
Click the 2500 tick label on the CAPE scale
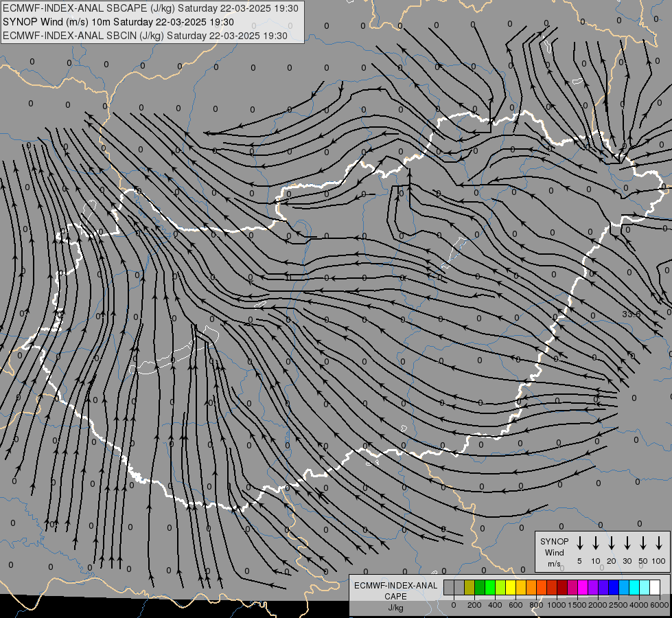[x=618, y=605]
